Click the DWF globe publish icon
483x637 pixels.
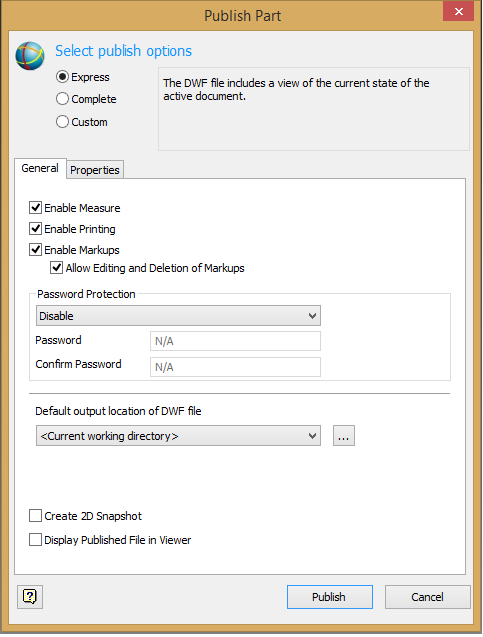(x=30, y=56)
